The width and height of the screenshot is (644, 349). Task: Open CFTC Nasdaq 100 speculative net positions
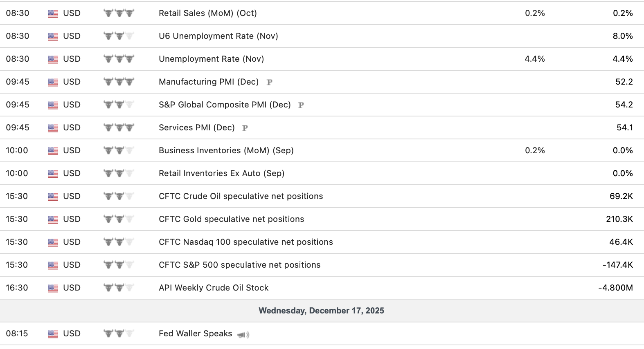[x=245, y=242]
